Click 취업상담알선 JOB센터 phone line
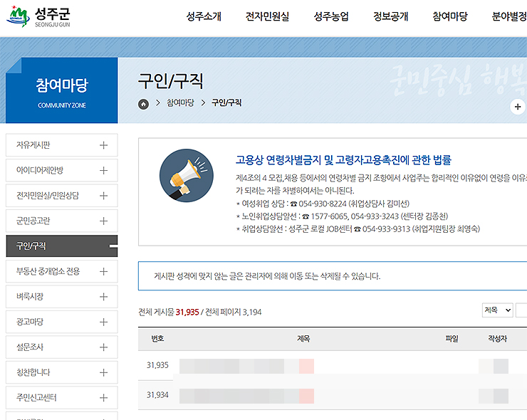Image resolution: width=527 pixels, height=420 pixels. 358,229
